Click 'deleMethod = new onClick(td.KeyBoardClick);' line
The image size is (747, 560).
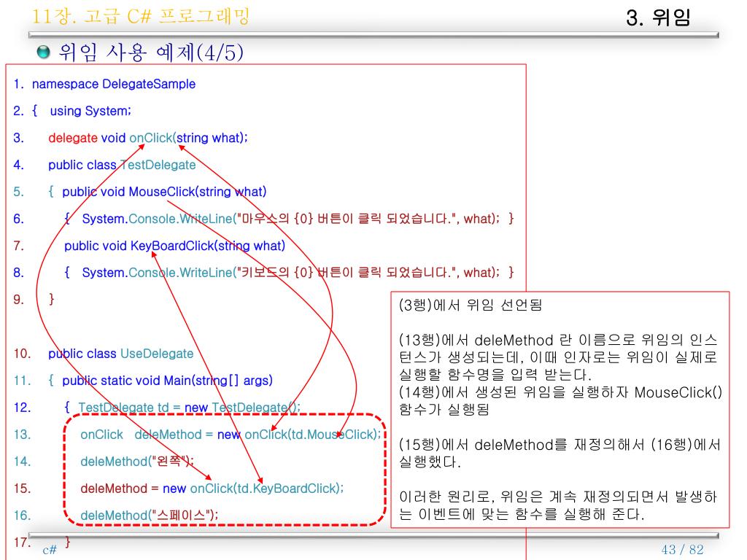pos(212,489)
